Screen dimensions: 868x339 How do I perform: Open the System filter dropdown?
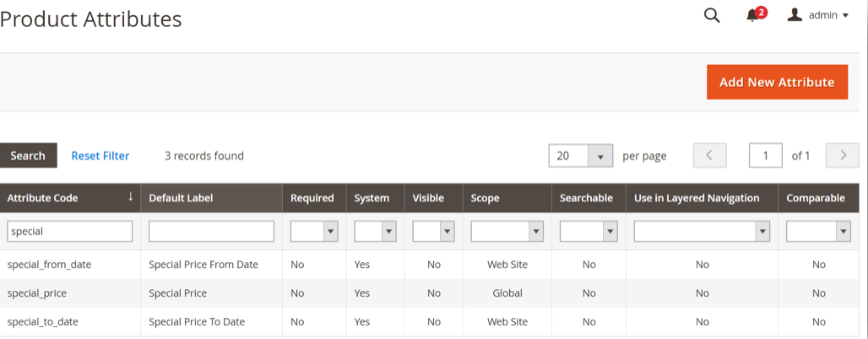pos(376,232)
